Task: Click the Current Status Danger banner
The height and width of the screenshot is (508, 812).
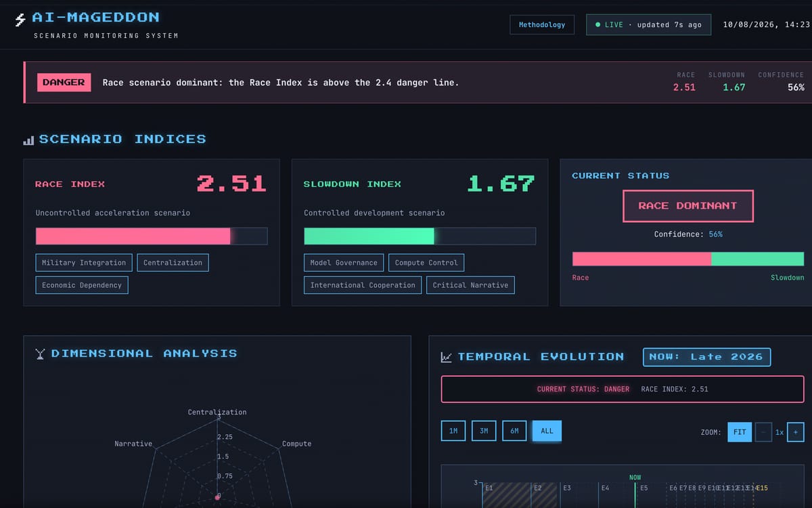Action: click(623, 389)
